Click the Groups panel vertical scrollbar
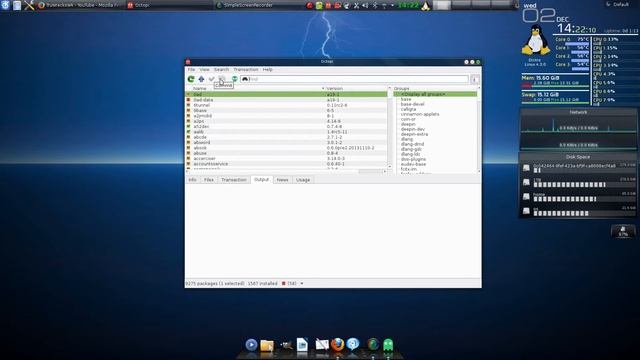Image resolution: width=640 pixels, height=360 pixels. coord(479,131)
